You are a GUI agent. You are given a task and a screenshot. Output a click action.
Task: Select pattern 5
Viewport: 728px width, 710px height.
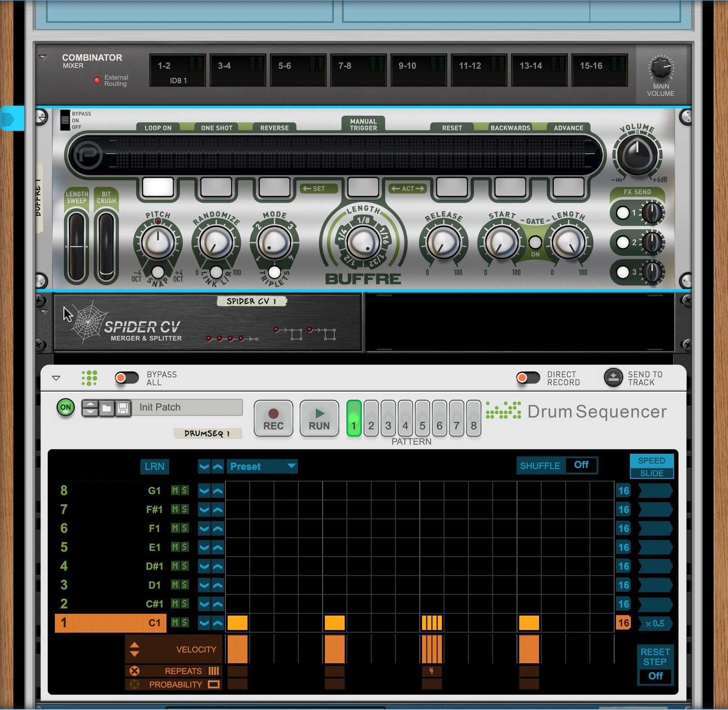click(x=422, y=419)
